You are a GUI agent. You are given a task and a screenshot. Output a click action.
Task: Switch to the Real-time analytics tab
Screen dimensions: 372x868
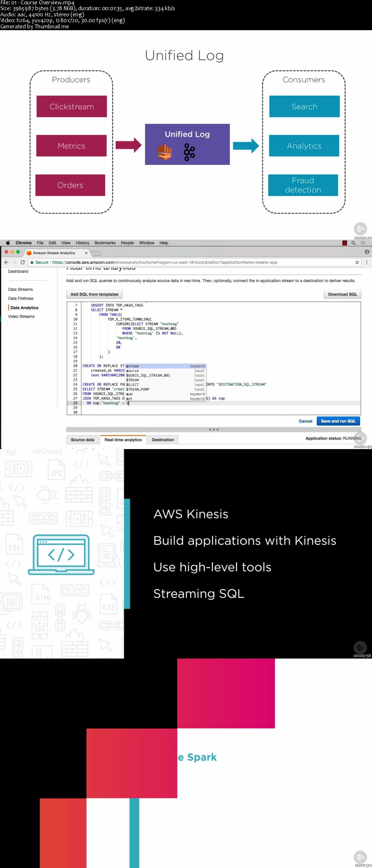point(123,440)
